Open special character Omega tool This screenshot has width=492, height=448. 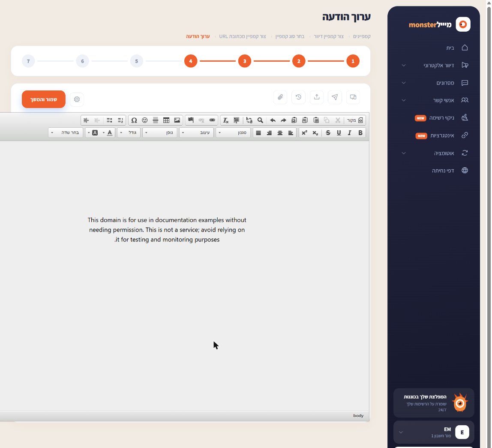point(134,120)
